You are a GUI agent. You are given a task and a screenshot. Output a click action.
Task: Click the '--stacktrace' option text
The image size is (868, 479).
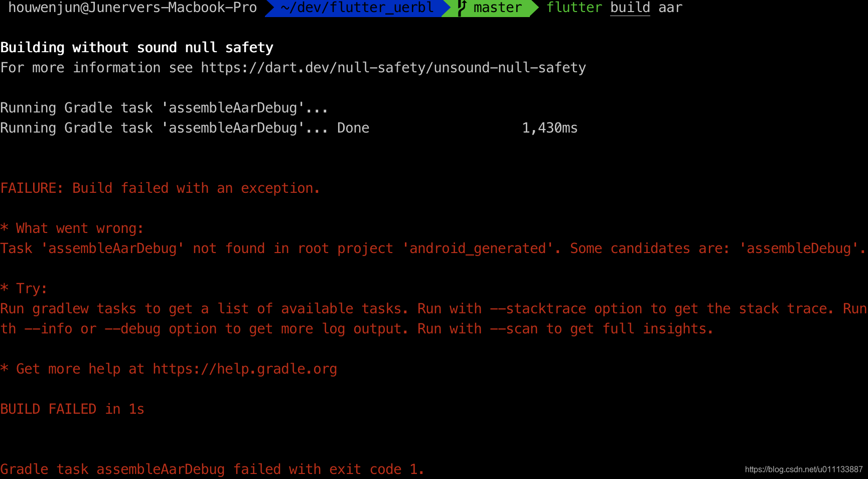pyautogui.click(x=538, y=309)
